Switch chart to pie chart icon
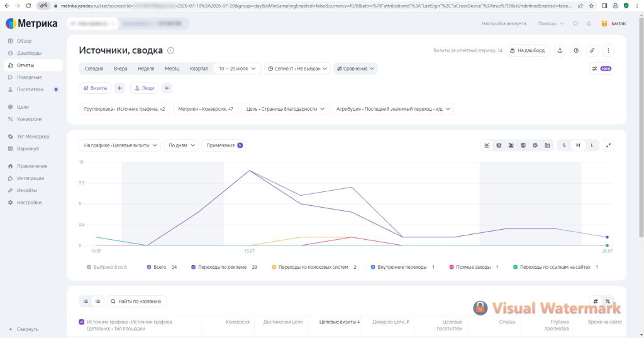644x338 pixels. coord(535,145)
